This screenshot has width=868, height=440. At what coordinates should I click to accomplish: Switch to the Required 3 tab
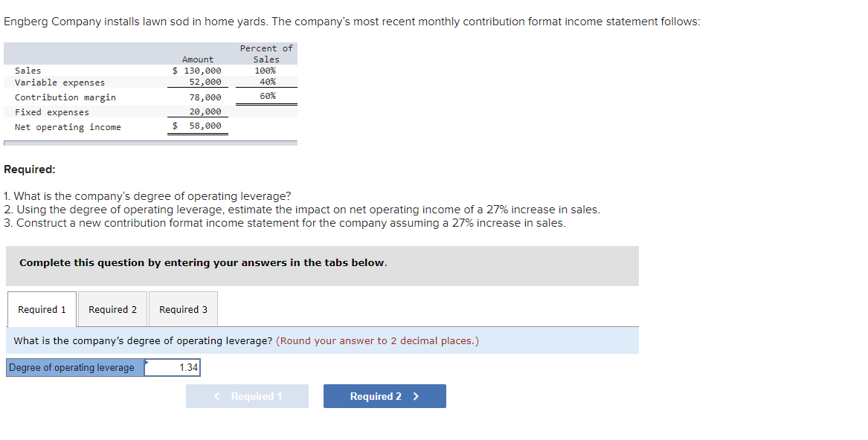click(x=182, y=308)
